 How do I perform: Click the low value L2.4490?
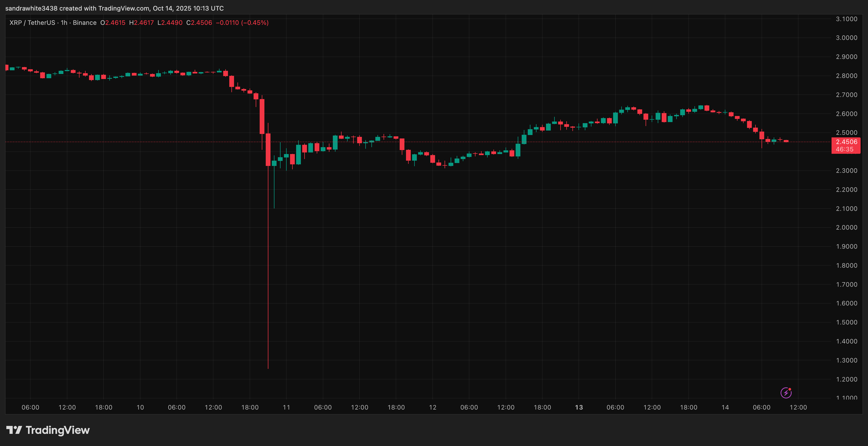pyautogui.click(x=170, y=22)
